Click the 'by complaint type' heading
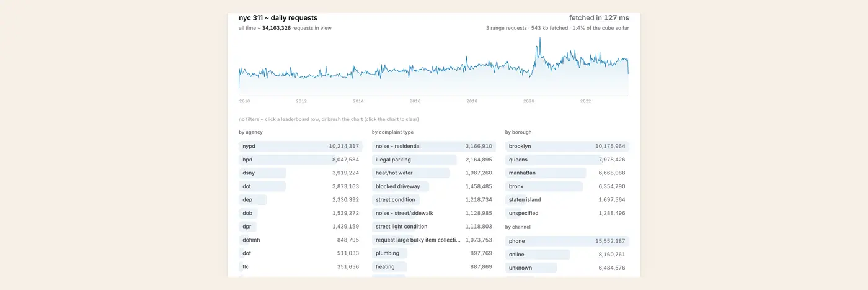Image resolution: width=868 pixels, height=290 pixels. click(392, 132)
